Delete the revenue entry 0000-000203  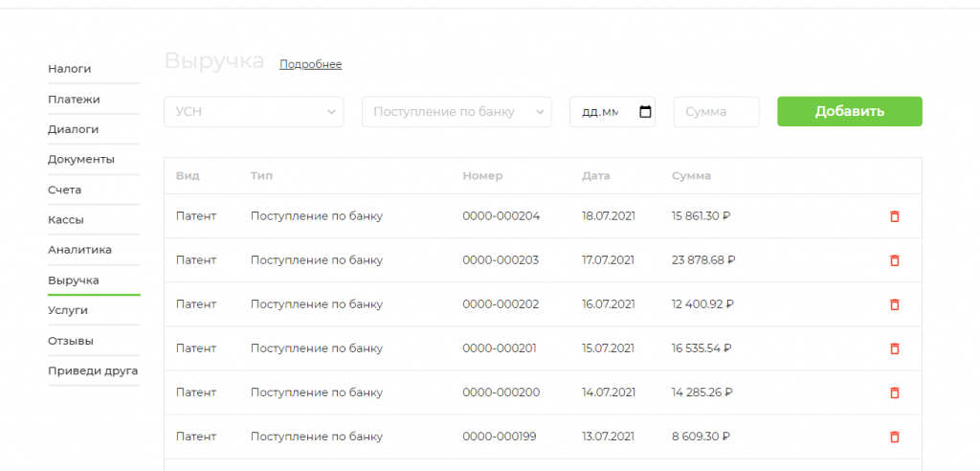(x=895, y=260)
